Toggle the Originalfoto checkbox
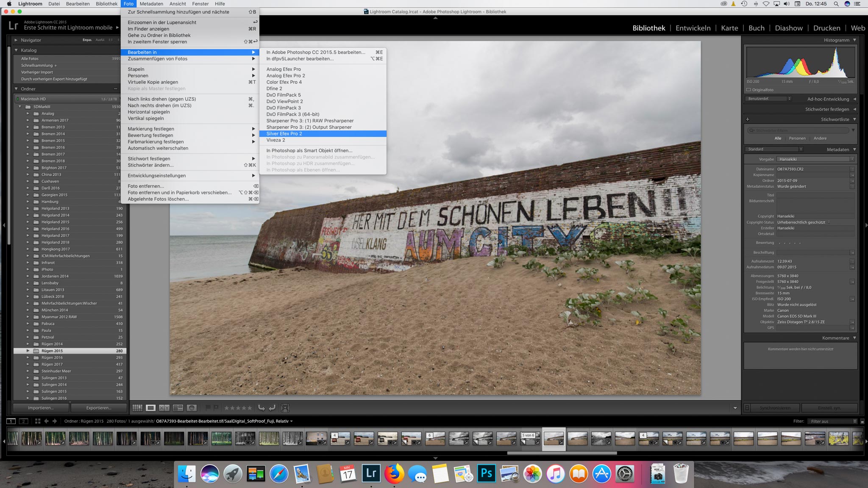Screen dimensions: 868x488 (748, 90)
